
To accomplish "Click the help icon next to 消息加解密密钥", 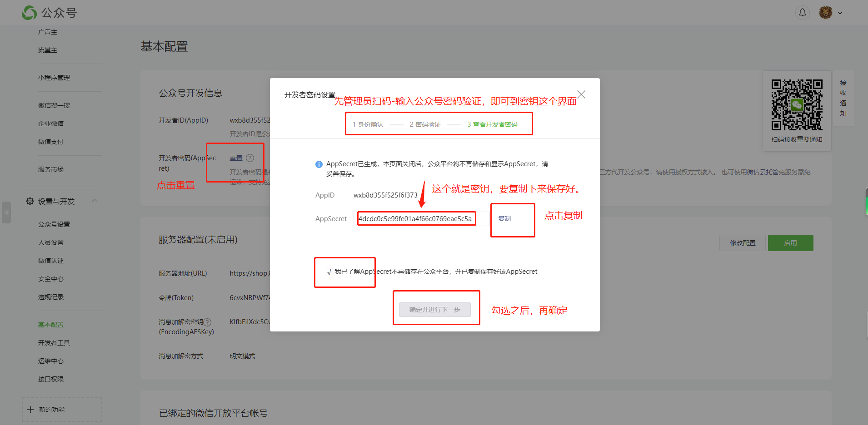I will coord(207,322).
